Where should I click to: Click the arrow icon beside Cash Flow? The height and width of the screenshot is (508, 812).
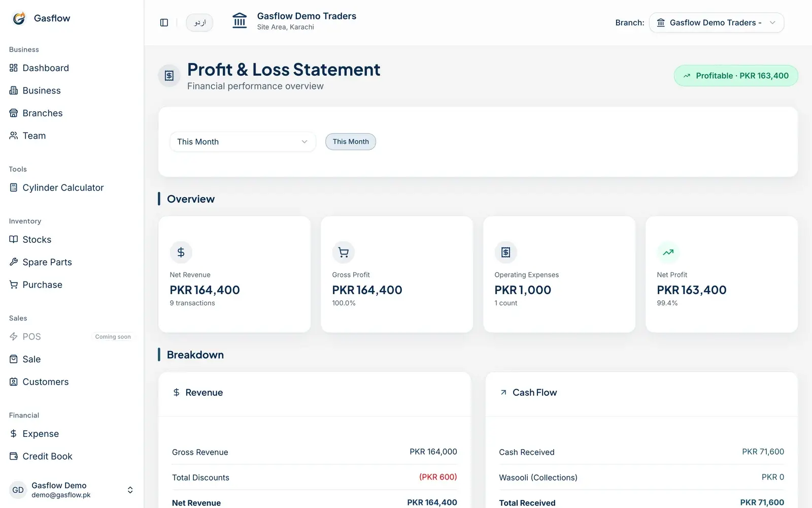point(503,392)
